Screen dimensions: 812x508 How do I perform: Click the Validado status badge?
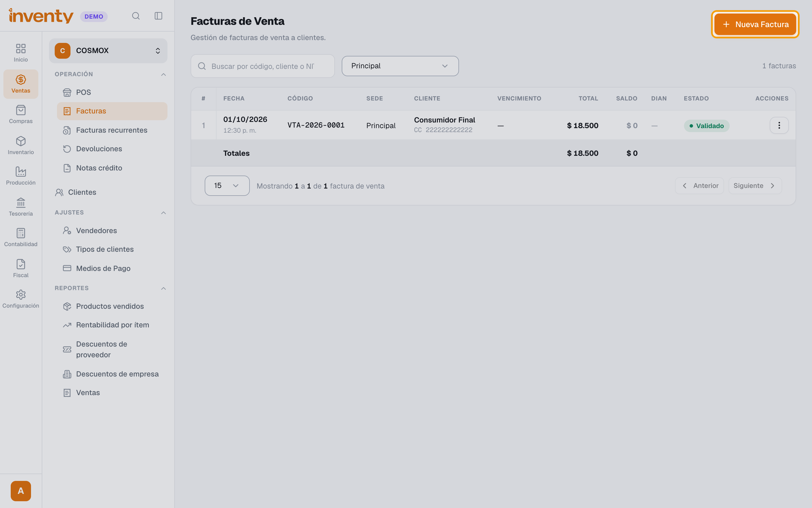coord(706,126)
